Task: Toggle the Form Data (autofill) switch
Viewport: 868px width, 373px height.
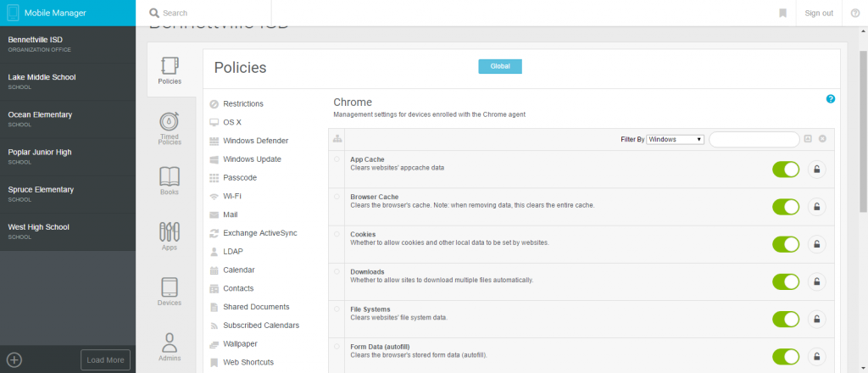Action: [x=786, y=357]
